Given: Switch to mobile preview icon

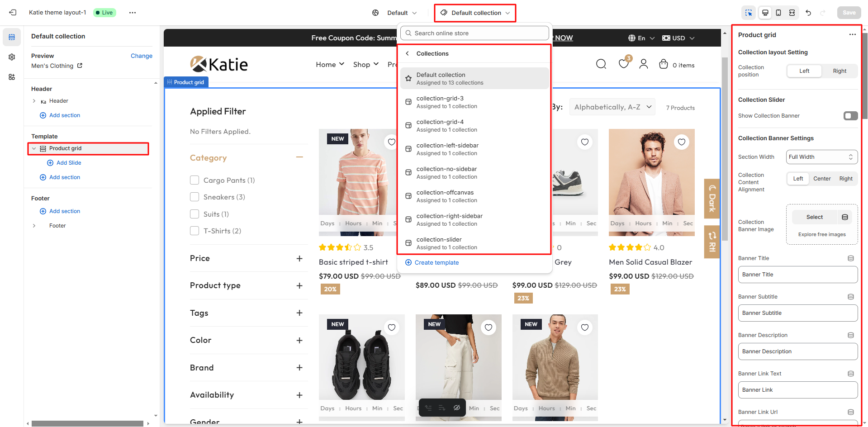Looking at the screenshot, I should (778, 13).
